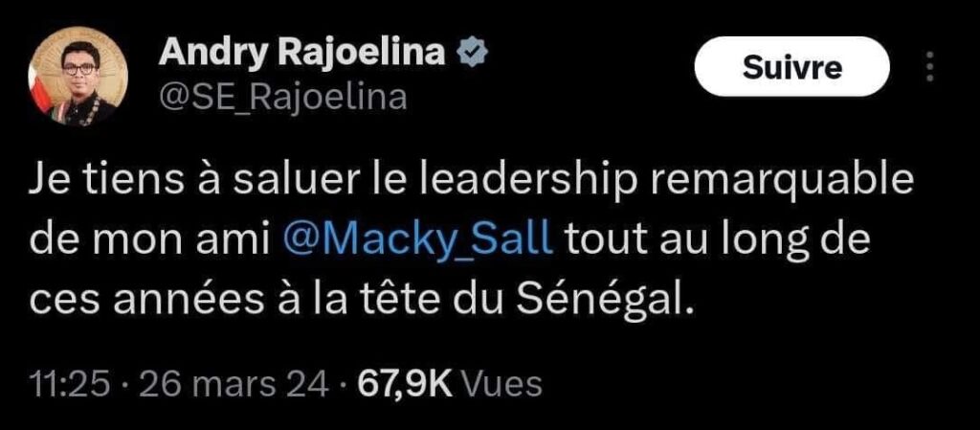
Task: Open the three-dot more options menu
Action: tap(927, 67)
